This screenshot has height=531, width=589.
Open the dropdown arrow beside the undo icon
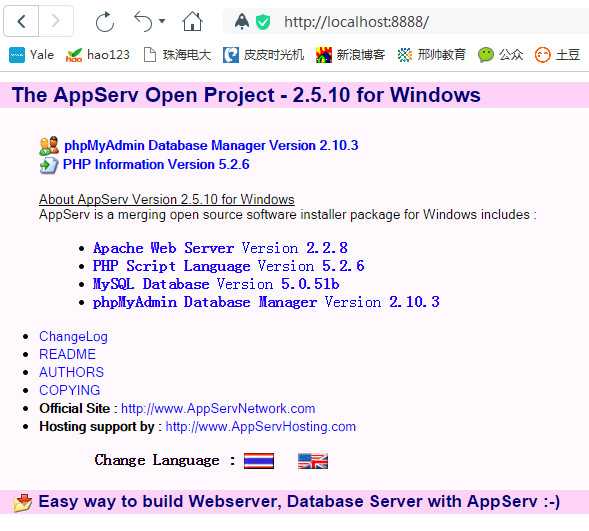[162, 21]
